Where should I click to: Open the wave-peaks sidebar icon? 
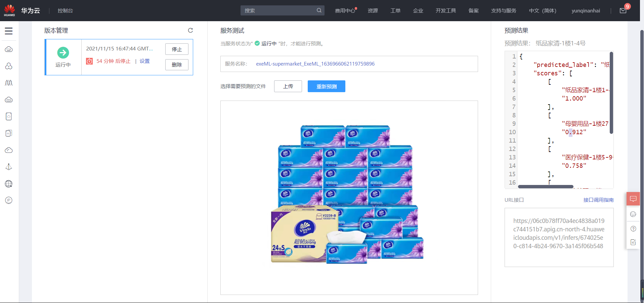click(9, 83)
